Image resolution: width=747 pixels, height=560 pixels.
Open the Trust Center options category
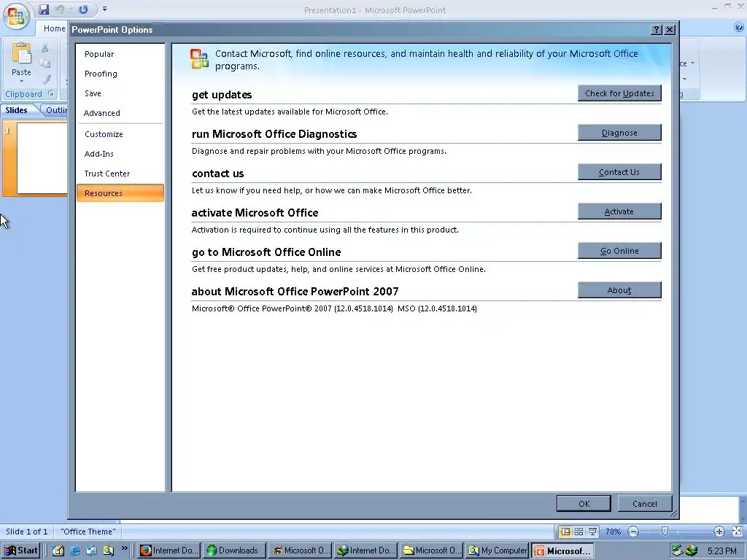coord(120,174)
